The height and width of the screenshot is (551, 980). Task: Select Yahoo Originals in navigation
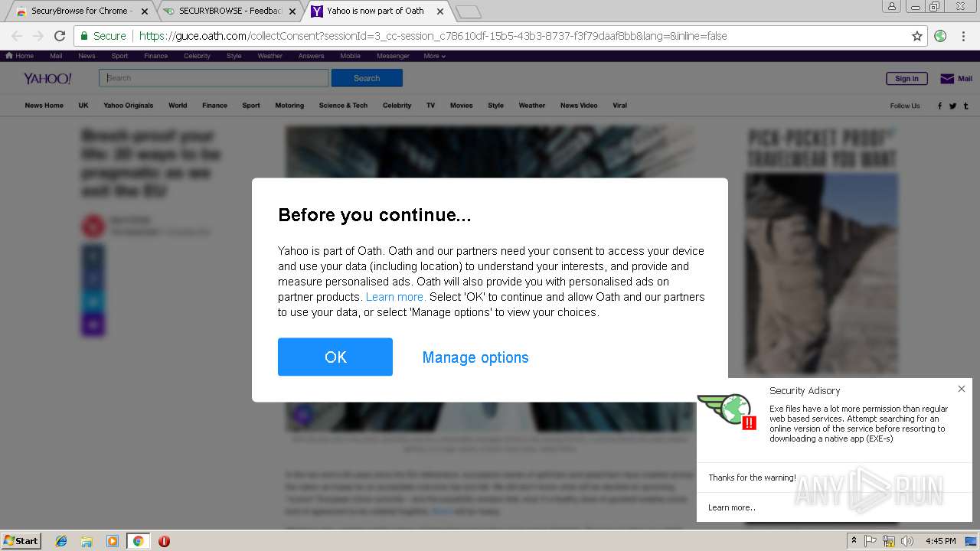pyautogui.click(x=128, y=106)
